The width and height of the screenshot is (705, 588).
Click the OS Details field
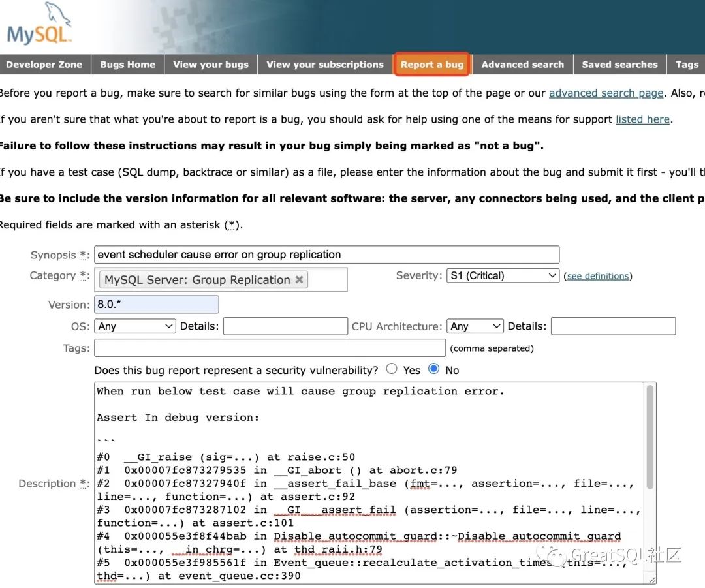coord(285,326)
